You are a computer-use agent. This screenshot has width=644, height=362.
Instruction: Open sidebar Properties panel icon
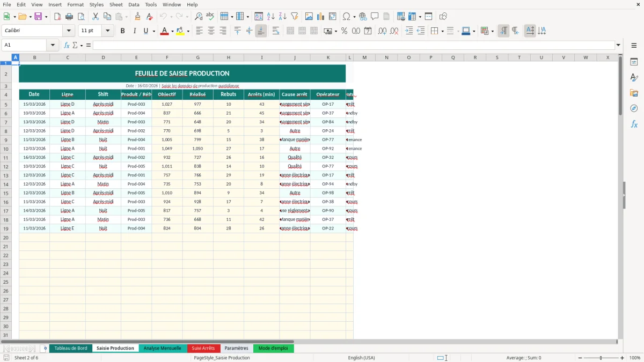634,62
